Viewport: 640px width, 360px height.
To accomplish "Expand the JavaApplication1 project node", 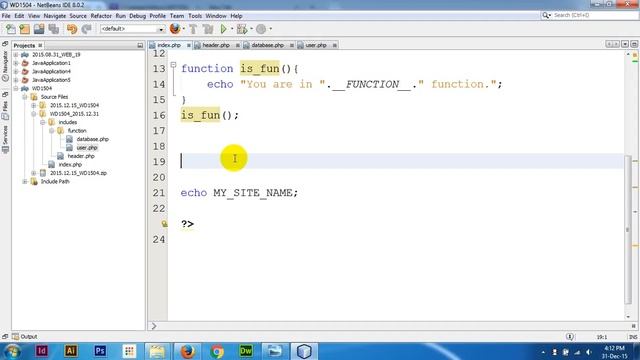I will (x=16, y=63).
